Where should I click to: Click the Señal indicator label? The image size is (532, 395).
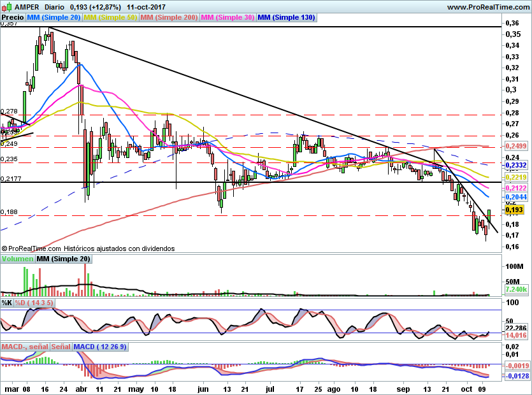point(61,347)
